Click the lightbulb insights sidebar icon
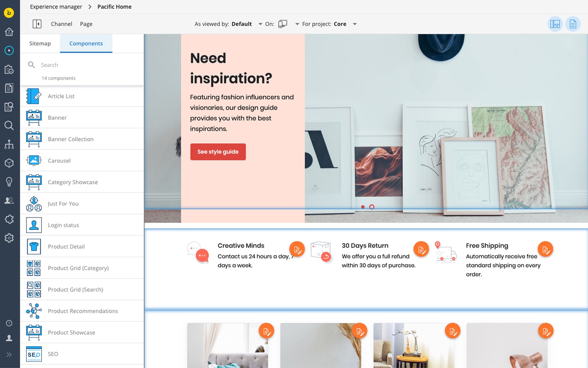The width and height of the screenshot is (588, 368). [x=9, y=182]
